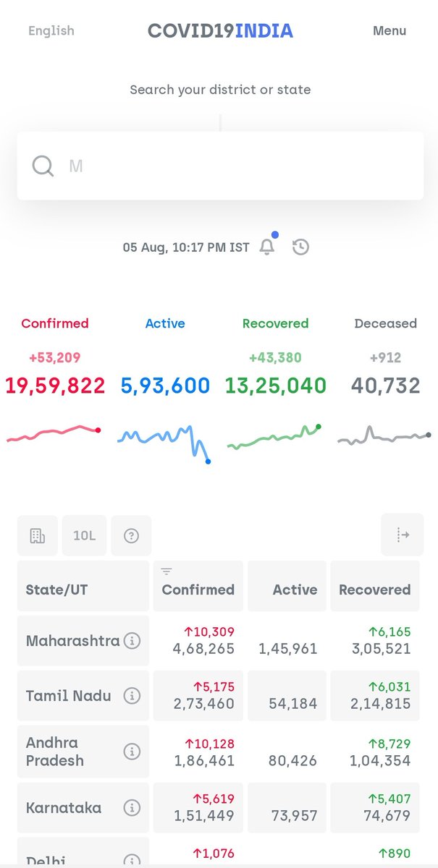This screenshot has height=868, width=438.
Task: Show Maharashtra info icon details
Action: (132, 641)
